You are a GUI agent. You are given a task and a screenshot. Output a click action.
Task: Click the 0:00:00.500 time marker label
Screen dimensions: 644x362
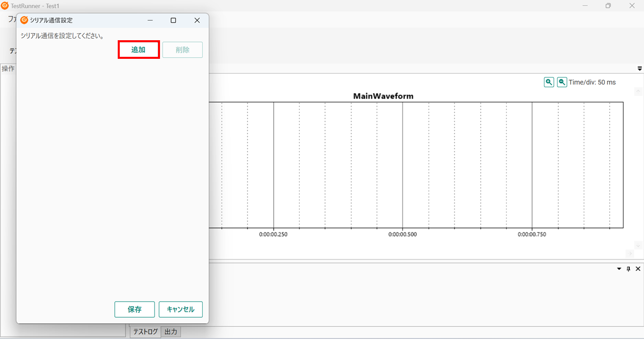click(x=403, y=234)
